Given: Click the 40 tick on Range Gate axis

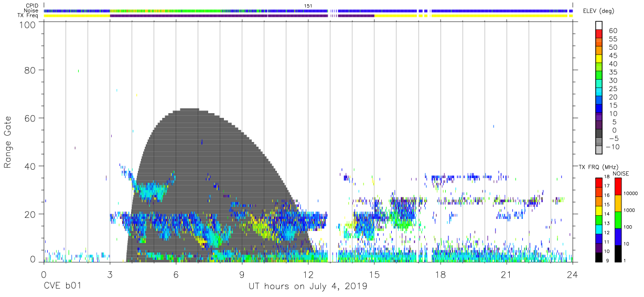Looking at the screenshot, I should click(x=30, y=166).
